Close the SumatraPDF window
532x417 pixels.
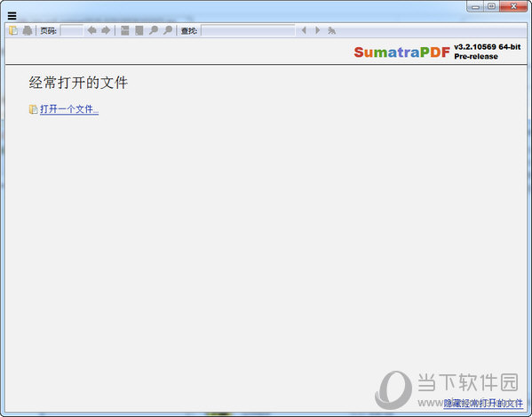click(x=513, y=6)
